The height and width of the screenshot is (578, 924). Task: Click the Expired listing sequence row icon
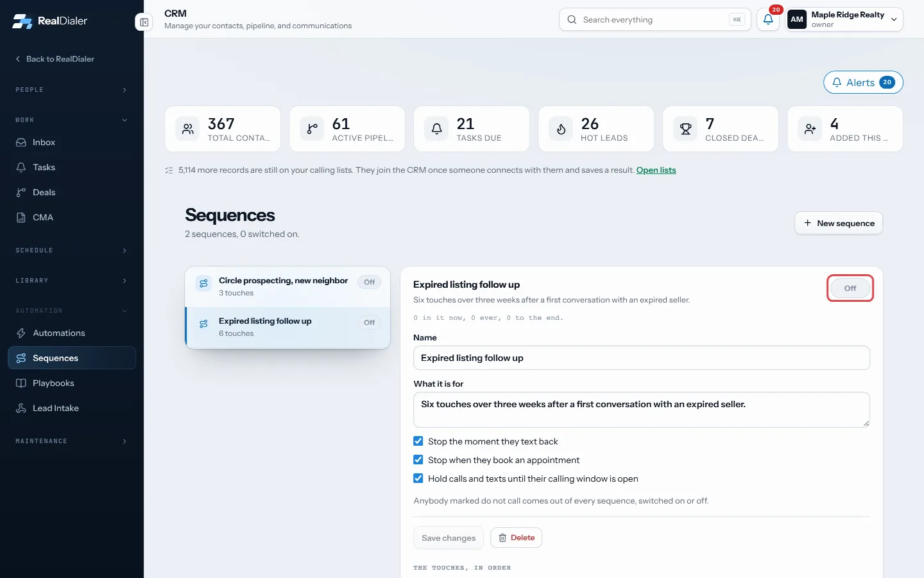pos(203,324)
